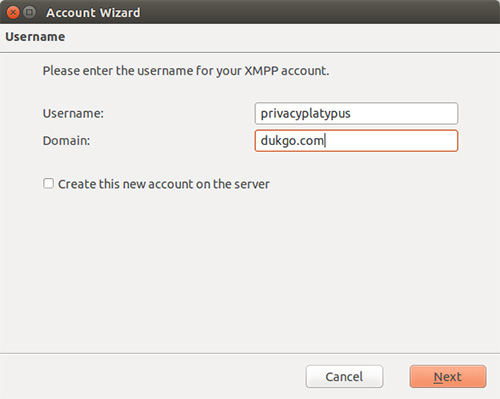Viewport: 500px width, 399px height.
Task: Click the 'Domain:' field label
Action: [66, 141]
